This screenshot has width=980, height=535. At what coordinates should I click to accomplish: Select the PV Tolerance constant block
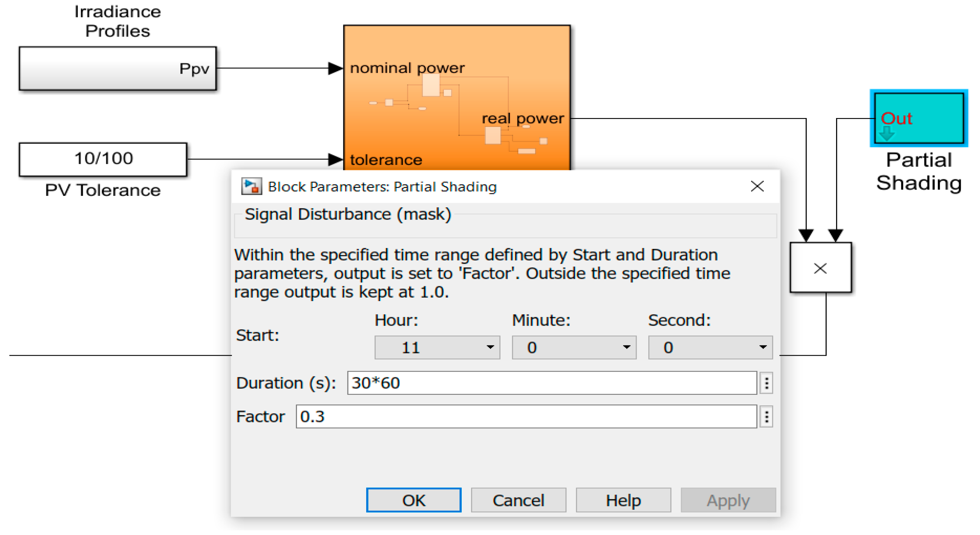point(103,159)
